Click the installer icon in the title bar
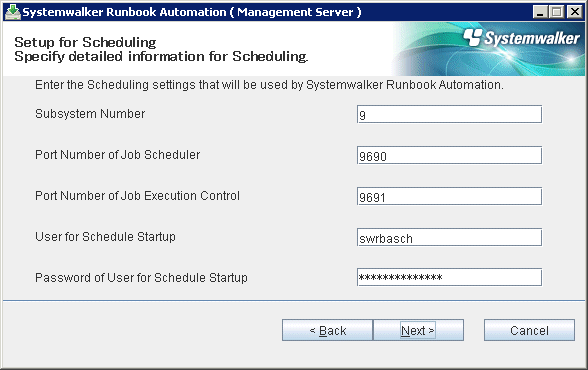Image resolution: width=588 pixels, height=370 pixels. coord(12,12)
